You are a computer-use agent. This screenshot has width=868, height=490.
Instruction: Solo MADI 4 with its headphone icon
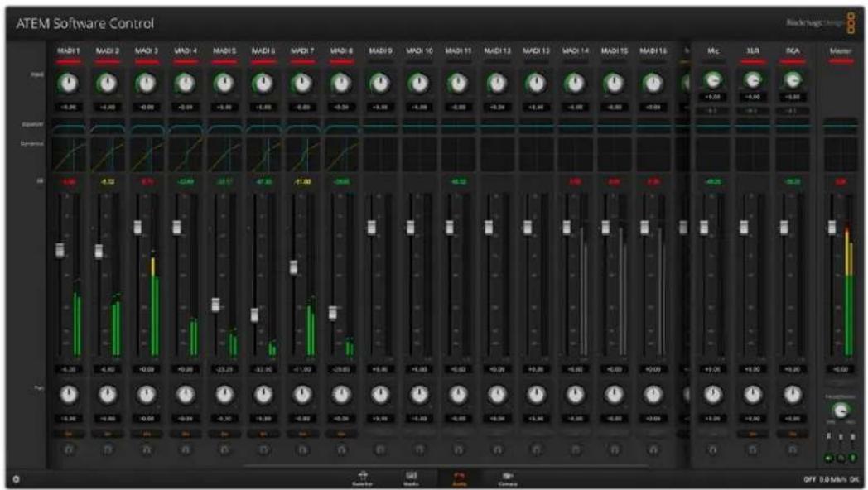click(x=186, y=450)
